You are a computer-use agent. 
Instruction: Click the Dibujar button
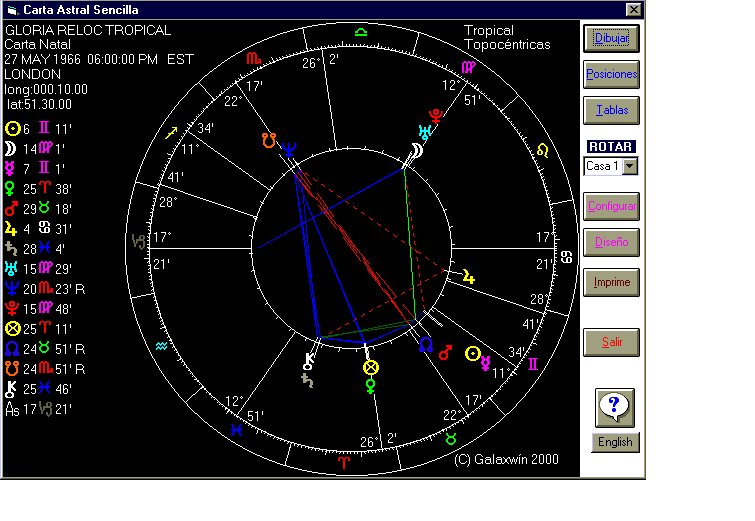pyautogui.click(x=611, y=38)
